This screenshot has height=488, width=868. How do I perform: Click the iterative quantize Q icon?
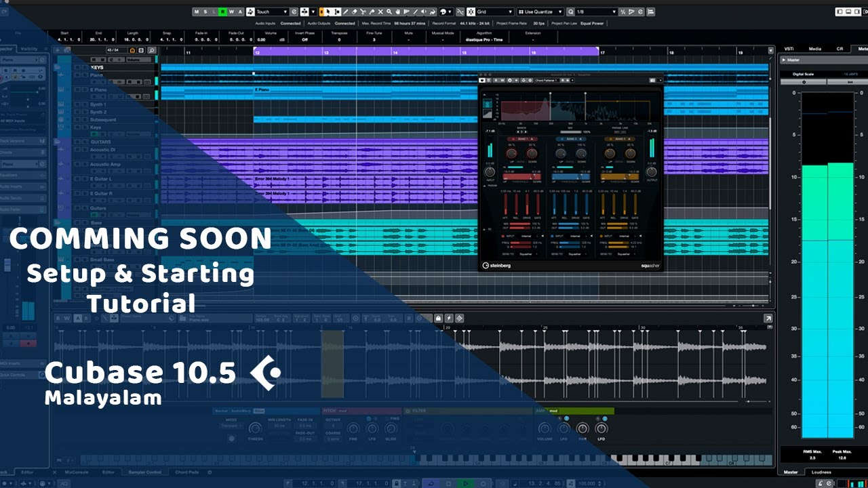coord(571,12)
